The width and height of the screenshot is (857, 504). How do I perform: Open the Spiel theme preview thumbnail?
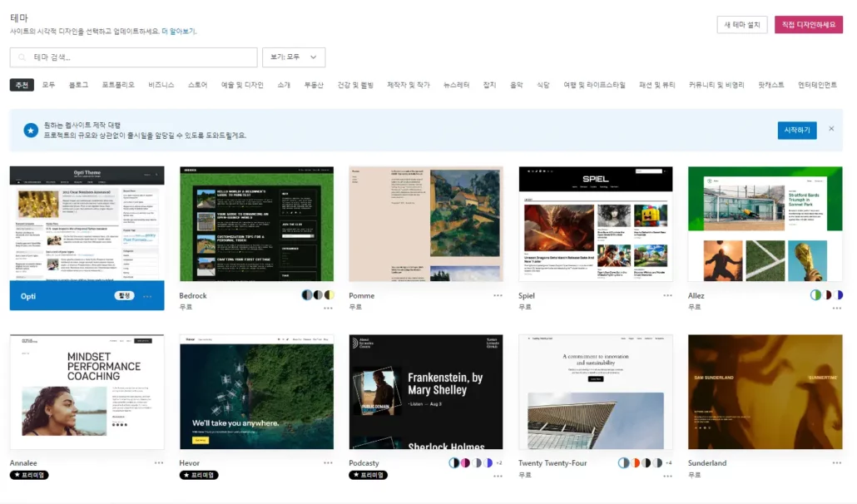coord(595,224)
